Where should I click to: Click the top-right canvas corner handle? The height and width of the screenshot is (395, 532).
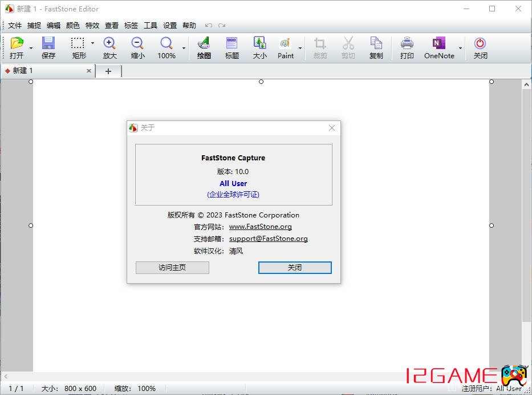click(x=492, y=82)
